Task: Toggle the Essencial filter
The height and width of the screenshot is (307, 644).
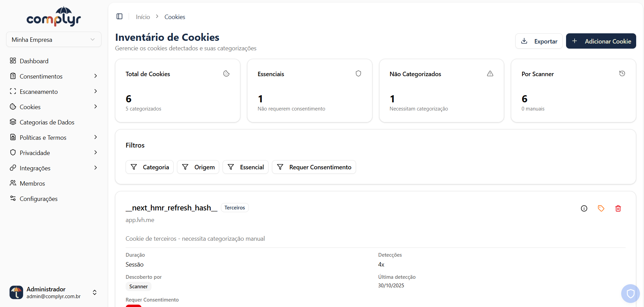Action: point(245,167)
